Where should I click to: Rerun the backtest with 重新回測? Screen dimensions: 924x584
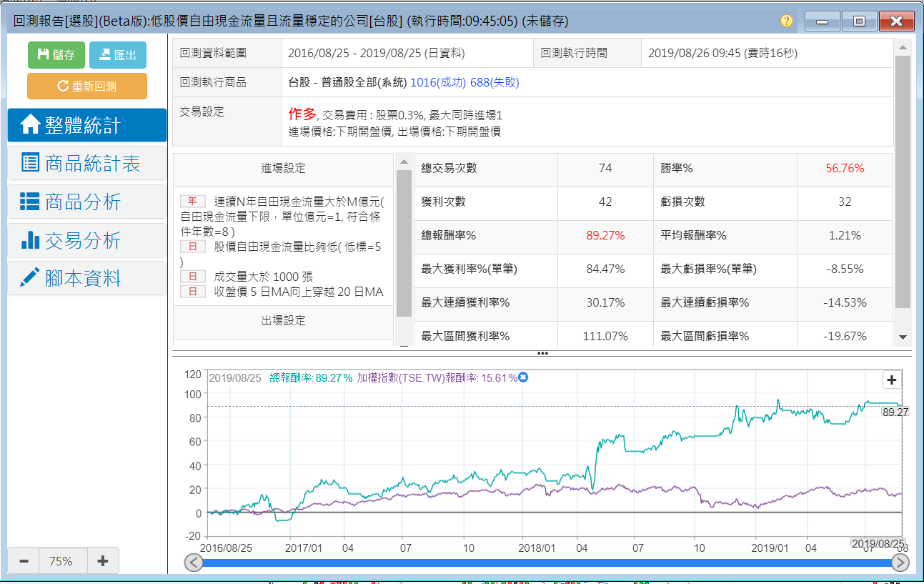coord(87,86)
